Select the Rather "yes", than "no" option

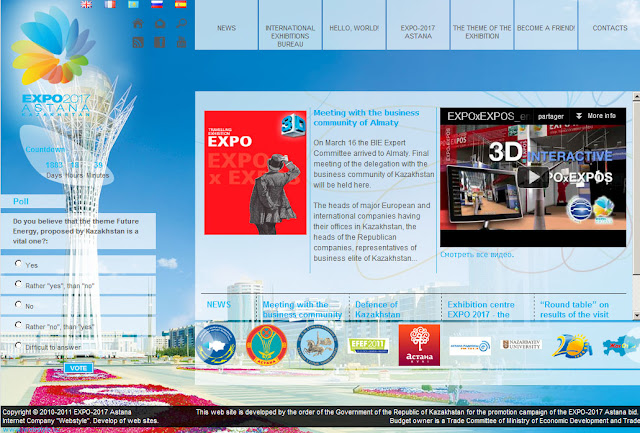pos(18,284)
